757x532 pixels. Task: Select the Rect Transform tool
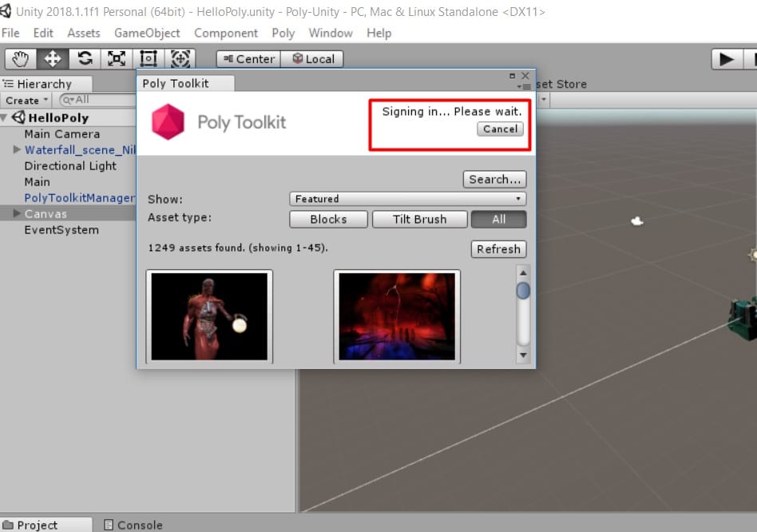[x=149, y=59]
